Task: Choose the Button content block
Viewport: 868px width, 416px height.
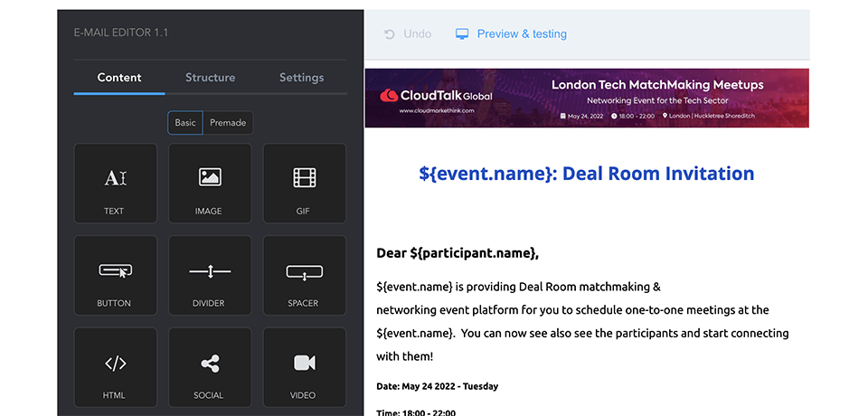Action: [115, 276]
